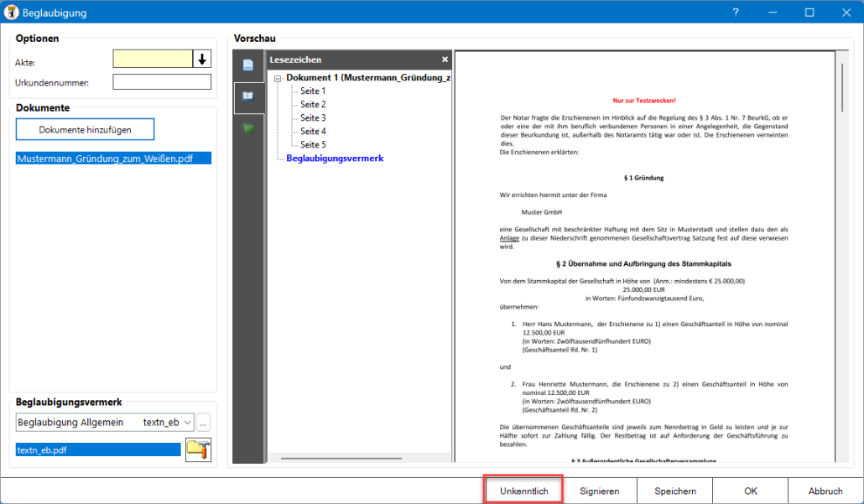Collapse the Dokument 1 tree node
Screen dimensions: 864x504
(278, 78)
